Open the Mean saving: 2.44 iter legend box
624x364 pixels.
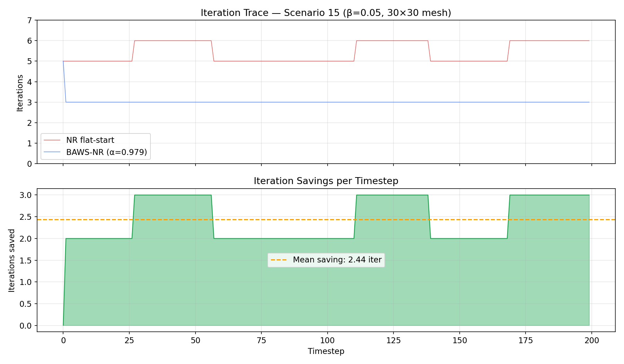(326, 259)
